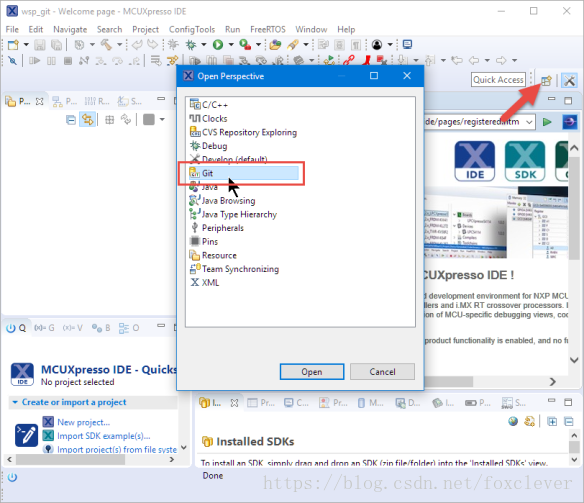Click green Run toolbar icon

pos(218,45)
